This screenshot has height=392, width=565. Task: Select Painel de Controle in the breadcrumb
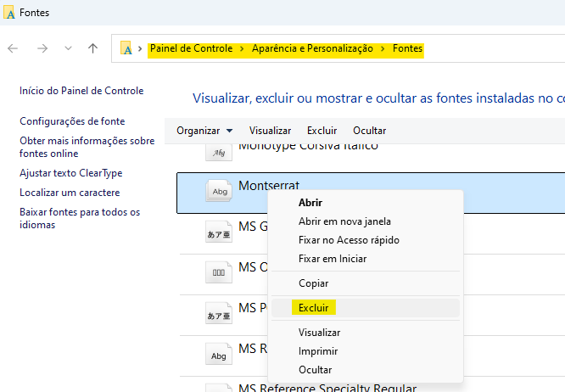(192, 48)
